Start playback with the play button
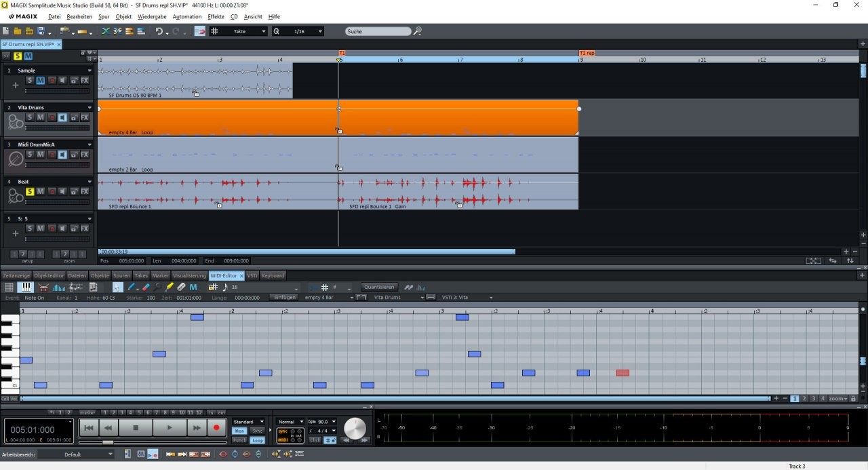868x470 pixels. point(169,428)
